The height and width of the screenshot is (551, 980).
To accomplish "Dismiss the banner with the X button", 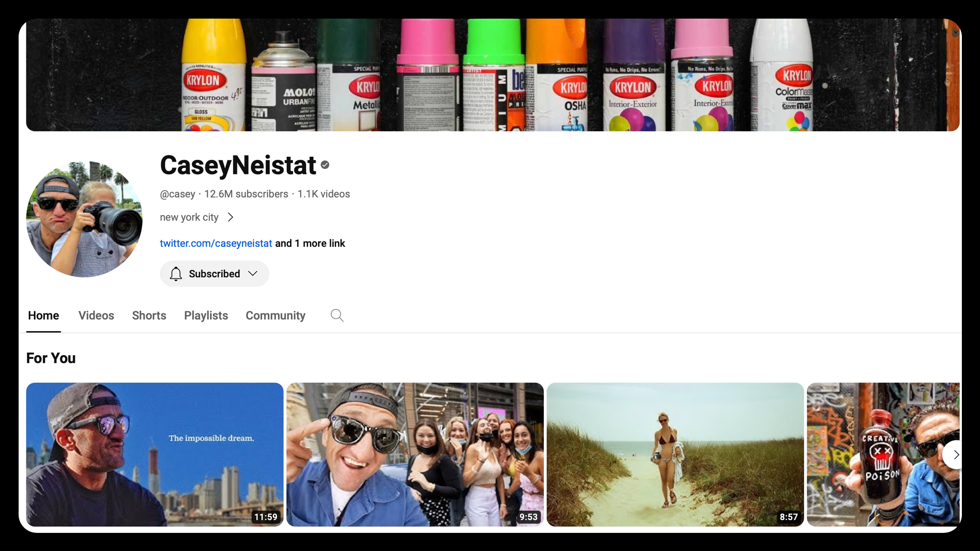I will (955, 32).
